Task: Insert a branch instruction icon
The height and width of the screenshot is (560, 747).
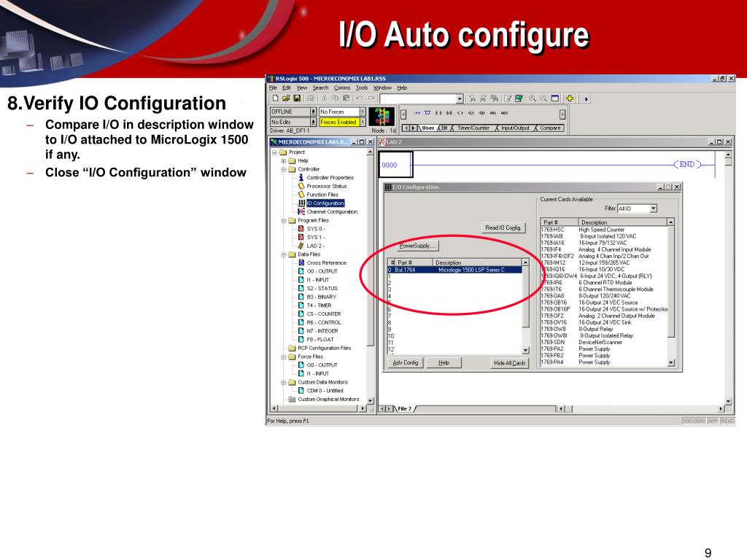Action: (427, 113)
